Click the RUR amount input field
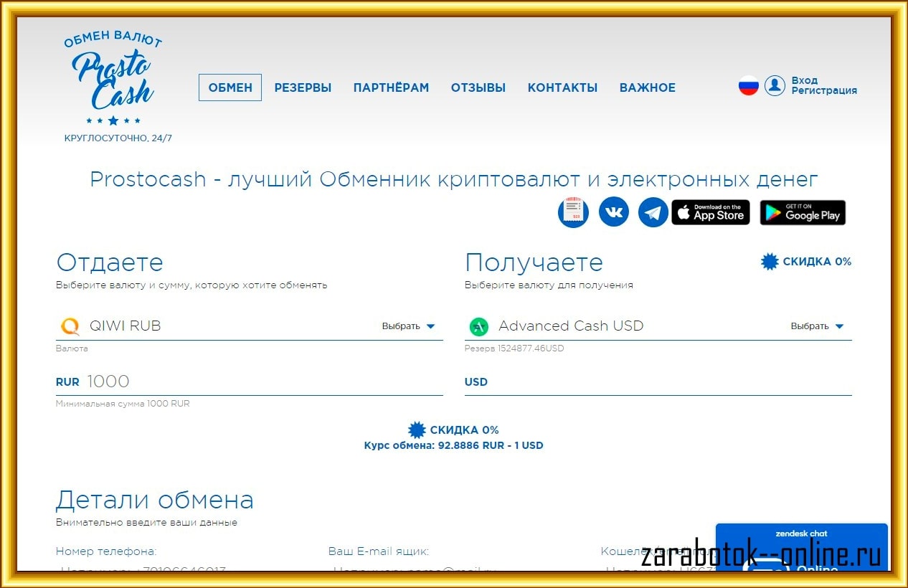This screenshot has width=908, height=588. click(x=262, y=381)
